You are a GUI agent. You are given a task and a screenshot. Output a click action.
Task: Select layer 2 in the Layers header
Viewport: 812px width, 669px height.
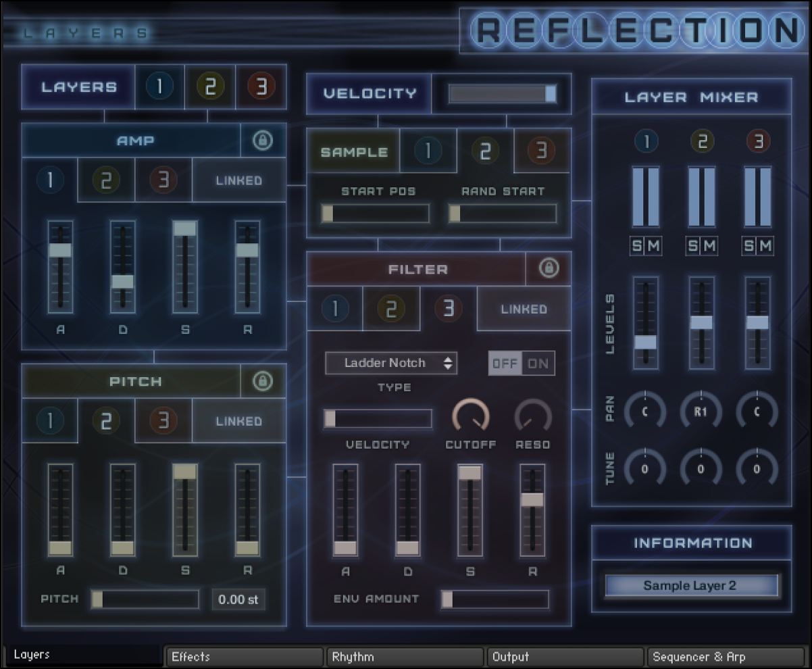(x=210, y=86)
